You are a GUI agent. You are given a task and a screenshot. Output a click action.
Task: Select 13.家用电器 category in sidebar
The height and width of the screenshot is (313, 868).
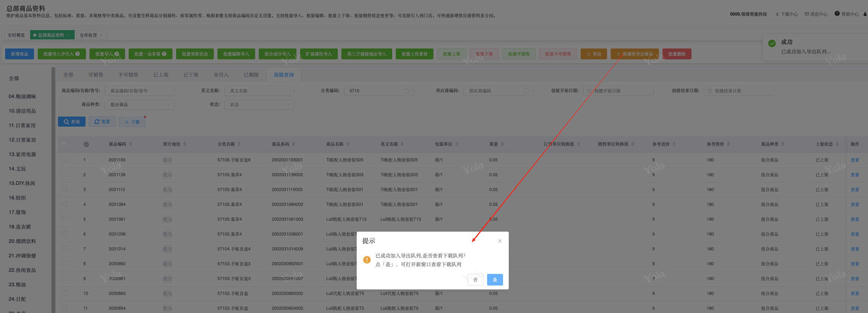[x=22, y=155]
